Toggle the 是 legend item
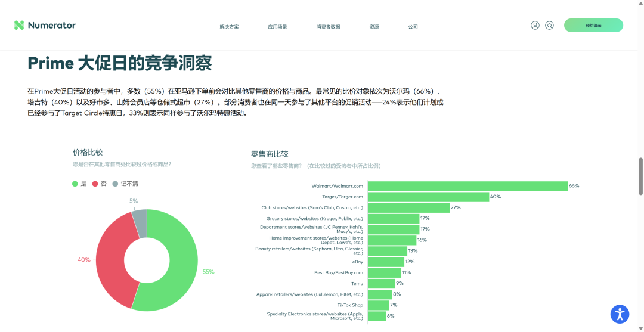This screenshot has width=644, height=332. [80, 184]
